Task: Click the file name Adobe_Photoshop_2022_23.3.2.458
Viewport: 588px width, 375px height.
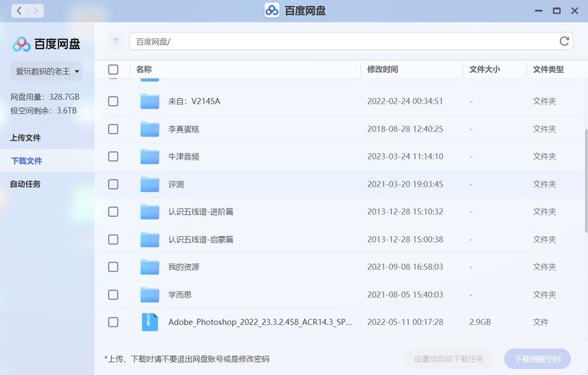Action: coord(260,322)
